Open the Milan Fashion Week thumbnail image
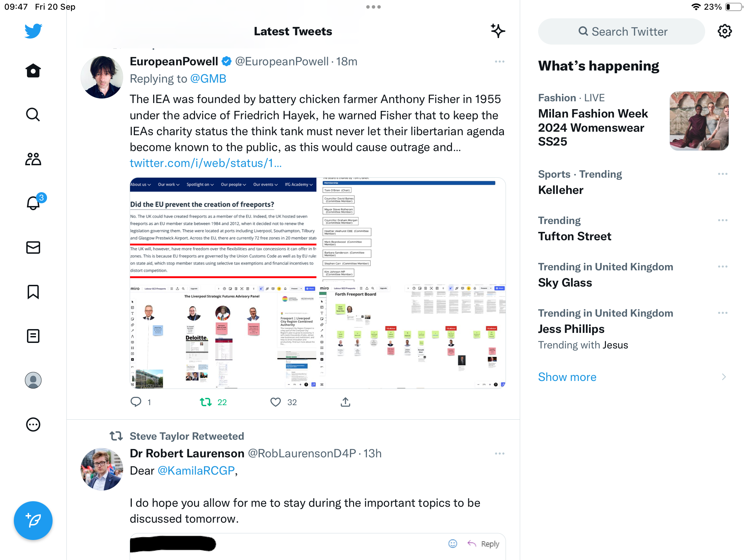747x560 pixels. (699, 121)
